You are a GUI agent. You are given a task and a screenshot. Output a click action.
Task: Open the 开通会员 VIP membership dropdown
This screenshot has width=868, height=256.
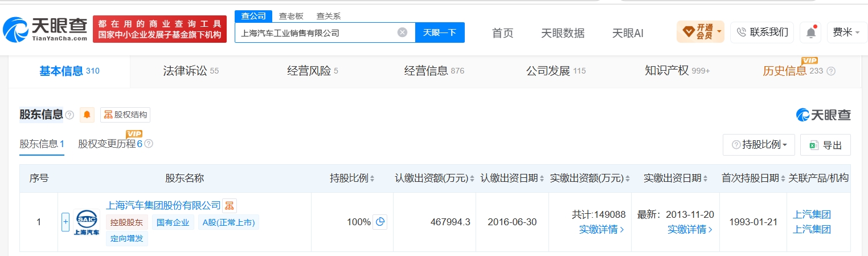click(700, 31)
